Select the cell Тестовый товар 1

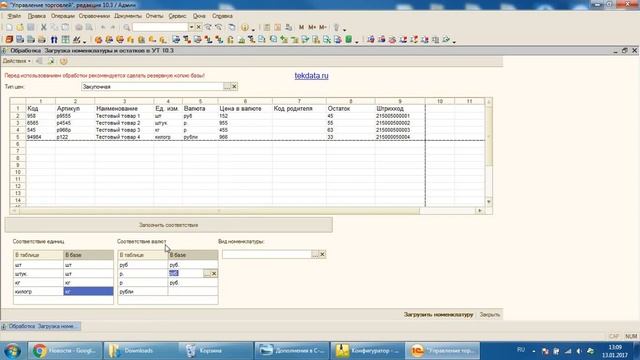pos(124,116)
